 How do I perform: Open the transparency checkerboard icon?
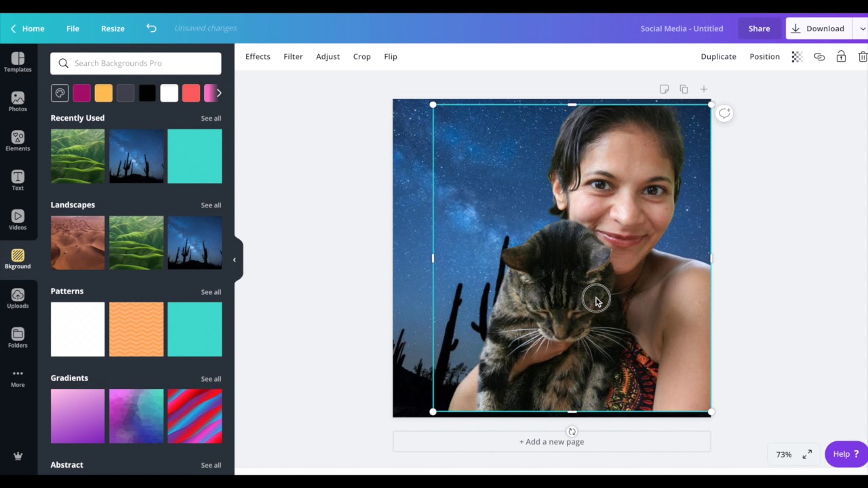coord(797,57)
